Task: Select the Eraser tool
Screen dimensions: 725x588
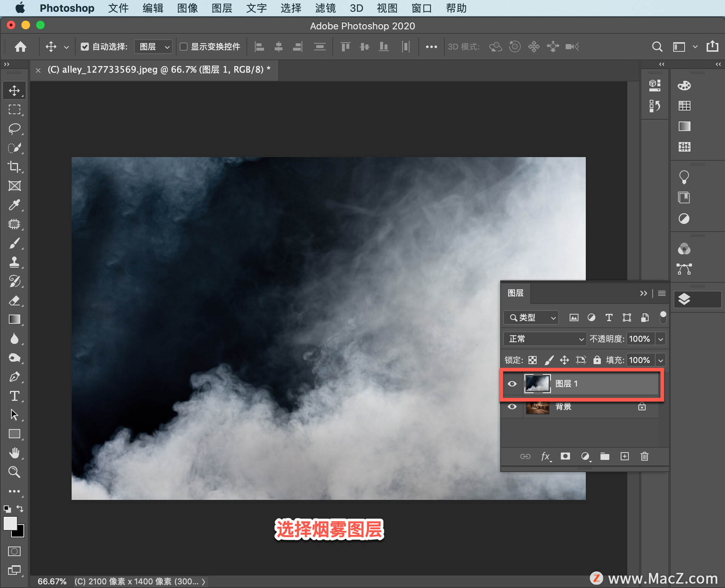Action: (14, 300)
